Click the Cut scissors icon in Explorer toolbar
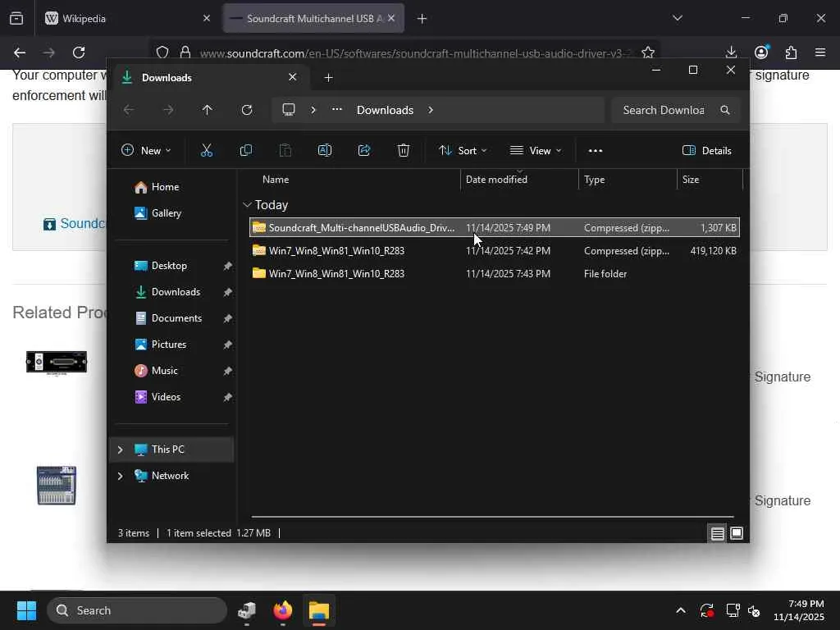Viewport: 840px width, 630px height. (206, 151)
